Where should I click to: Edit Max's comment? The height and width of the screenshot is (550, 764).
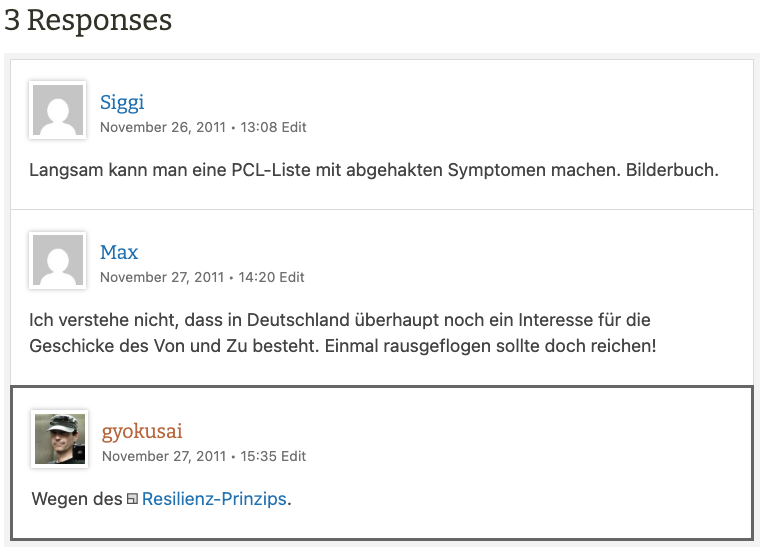click(293, 277)
